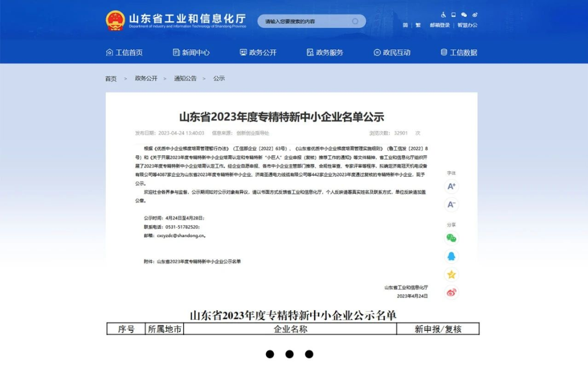Click the home icon beside 工信首页
The width and height of the screenshot is (588, 367).
[x=109, y=52]
